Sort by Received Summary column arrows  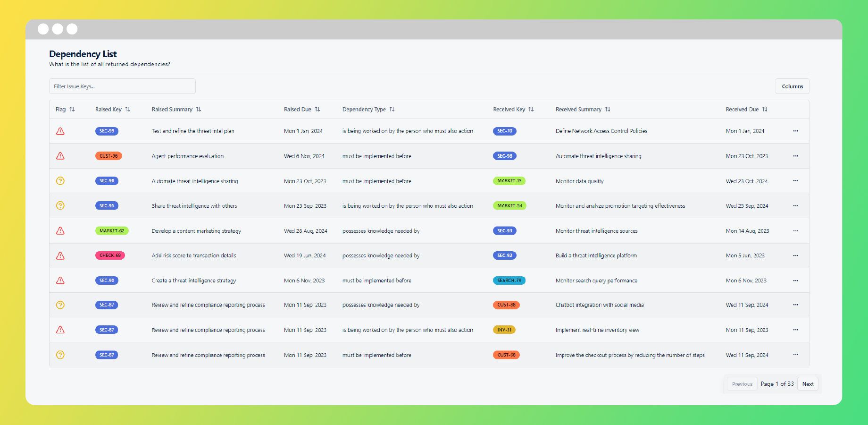(x=608, y=109)
